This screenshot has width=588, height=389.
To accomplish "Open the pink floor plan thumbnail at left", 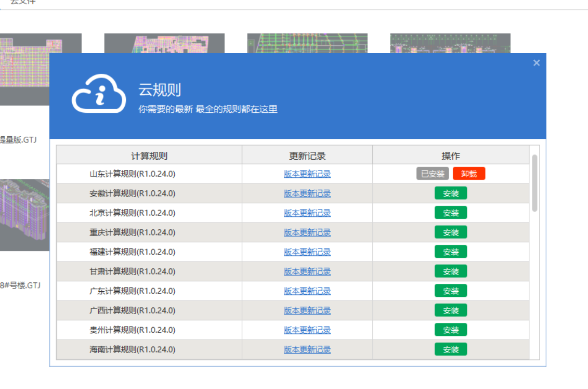I will click(x=24, y=69).
